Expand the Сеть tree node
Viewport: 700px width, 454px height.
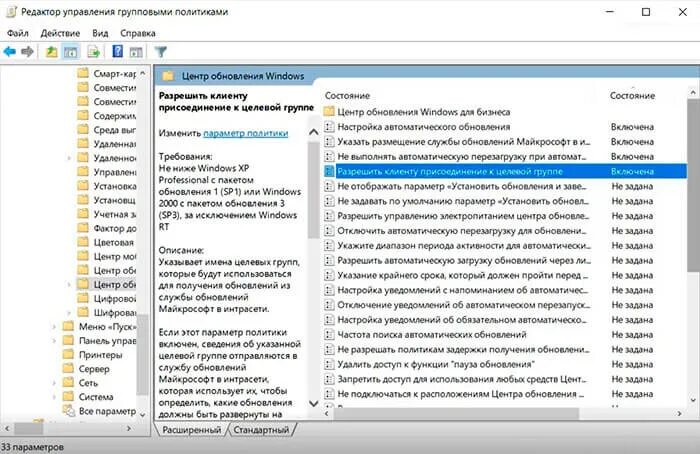(55, 383)
